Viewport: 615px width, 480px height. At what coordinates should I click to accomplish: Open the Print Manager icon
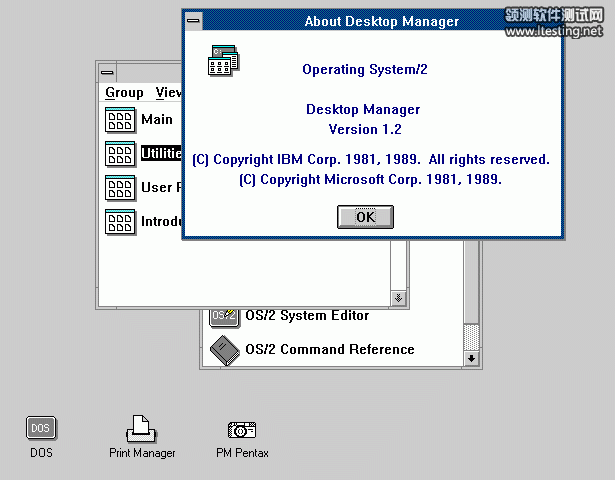point(141,429)
